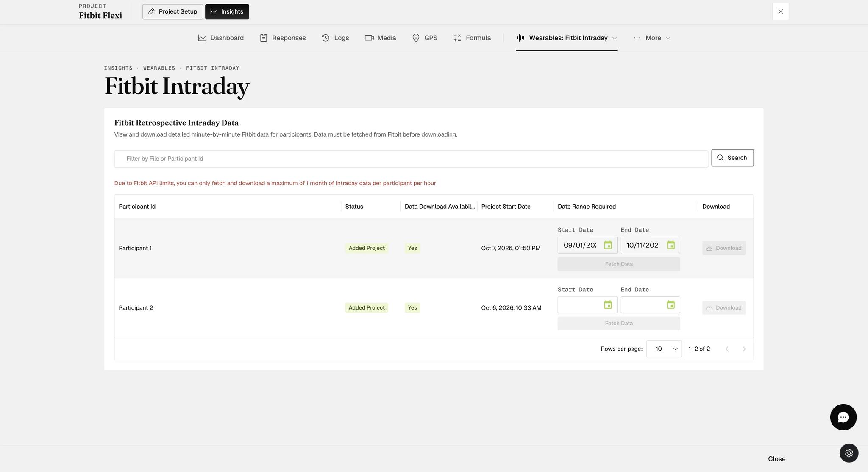Click the Status column header
The image size is (868, 472).
click(354, 207)
